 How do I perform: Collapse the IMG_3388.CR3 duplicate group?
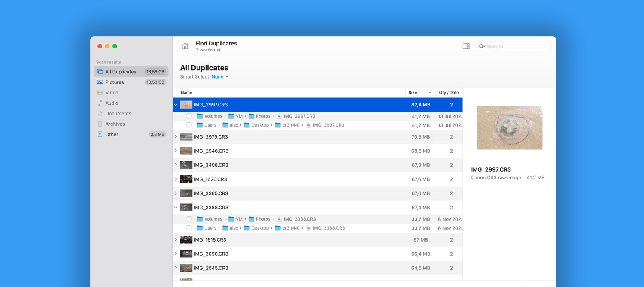coord(176,207)
